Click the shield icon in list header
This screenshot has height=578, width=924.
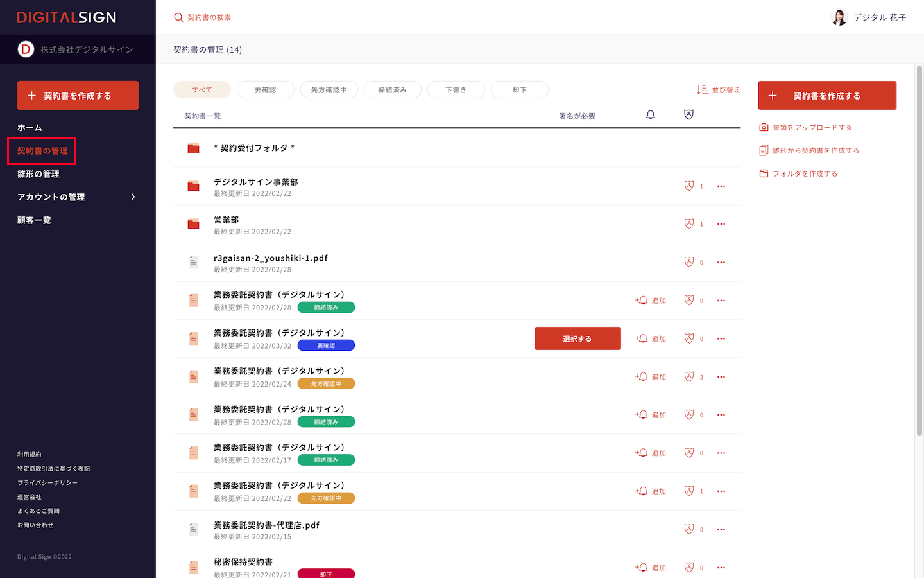[x=689, y=115]
